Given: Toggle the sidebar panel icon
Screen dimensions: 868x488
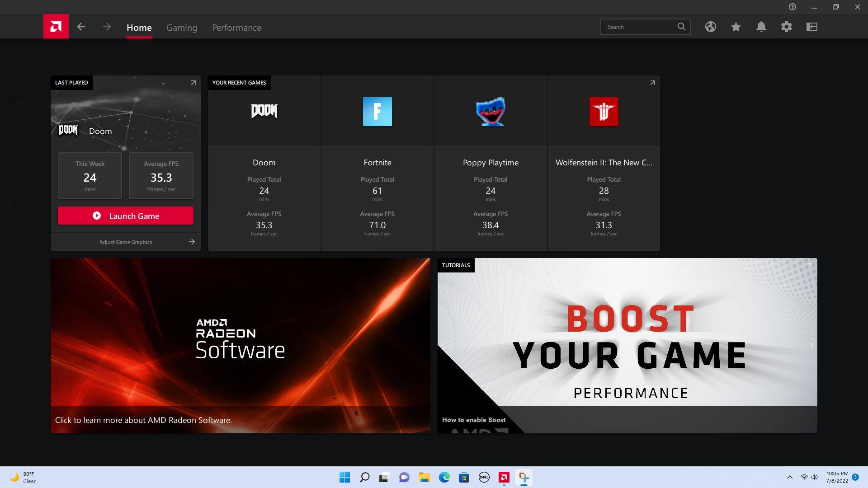Looking at the screenshot, I should coord(811,27).
